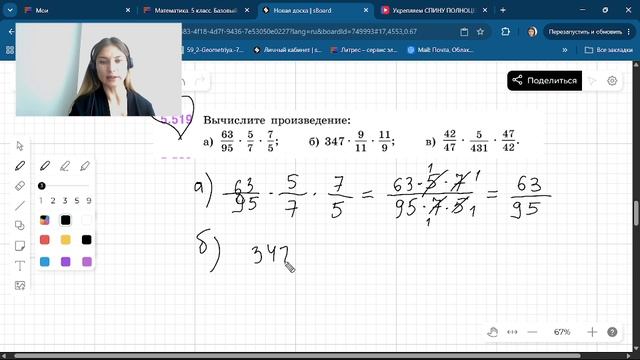Set pen thickness to 3
The image size is (640, 360).
(x=64, y=200)
